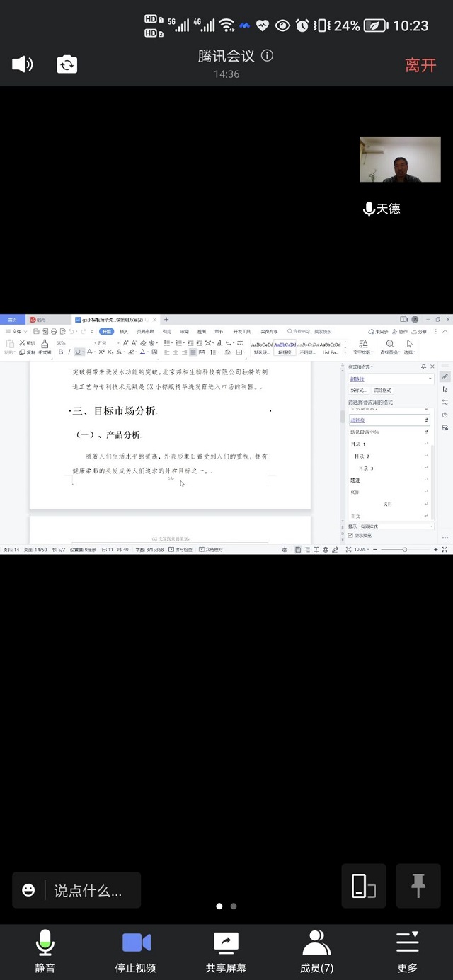The height and width of the screenshot is (980, 453).
Task: Click the 首页 tab in WPS
Action: pos(12,320)
